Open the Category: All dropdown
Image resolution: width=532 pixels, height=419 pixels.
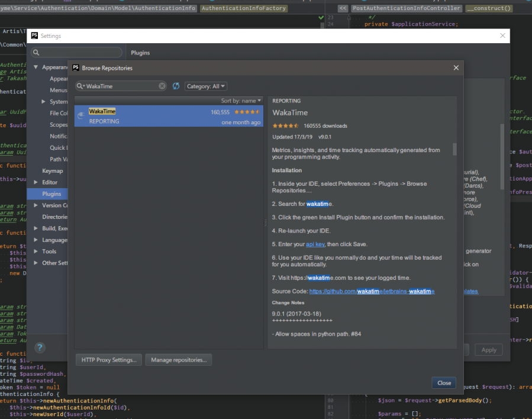click(x=205, y=86)
